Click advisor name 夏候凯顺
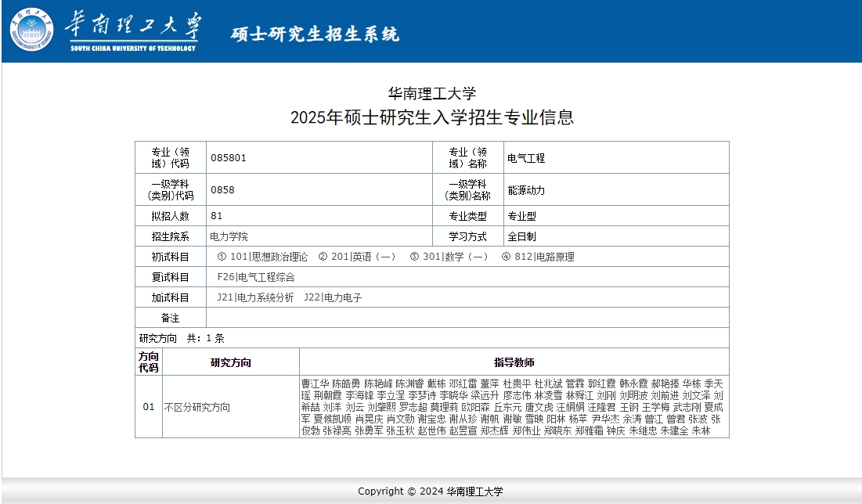The height and width of the screenshot is (504, 862). (333, 419)
